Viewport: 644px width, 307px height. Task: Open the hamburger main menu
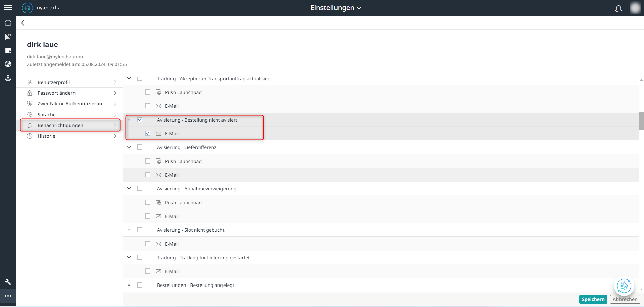8,8
